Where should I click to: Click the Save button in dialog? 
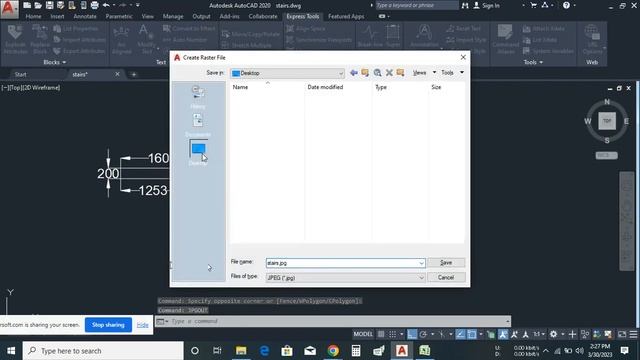coord(446,262)
